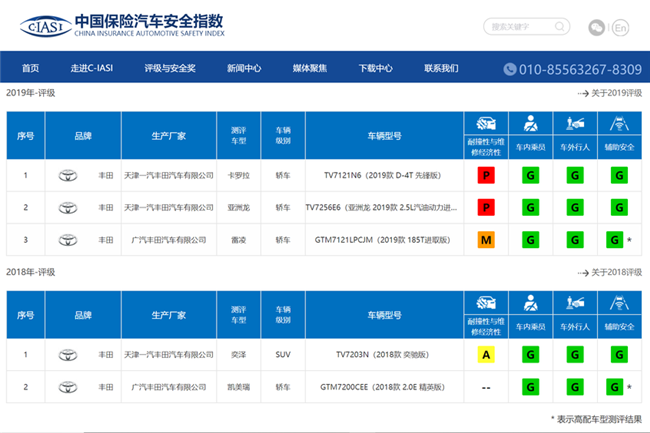Open 卡罗拉 occupant G rating badge

[x=531, y=175]
